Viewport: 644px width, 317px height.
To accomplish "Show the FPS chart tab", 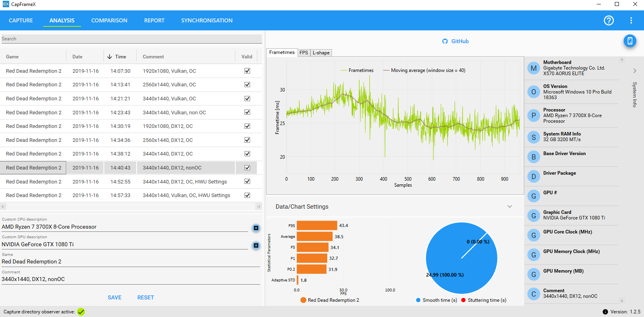I will pyautogui.click(x=304, y=53).
